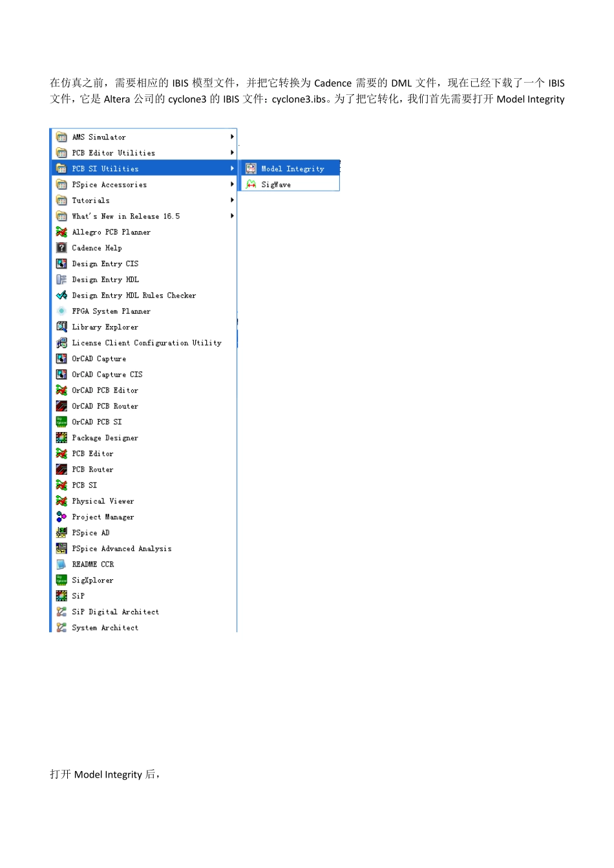Screen dimensions: 614x868
Task: Open SigWave from the submenu
Action: pos(290,185)
